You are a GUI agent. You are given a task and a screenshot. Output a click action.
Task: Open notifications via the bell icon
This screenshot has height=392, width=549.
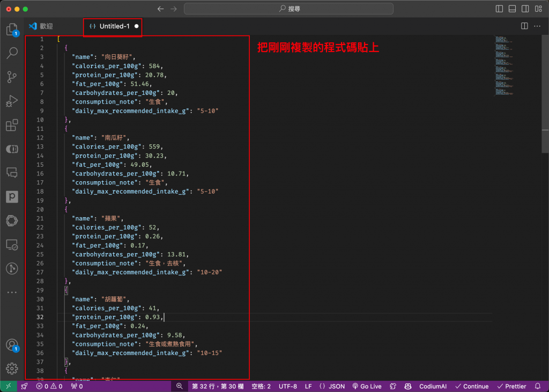(538, 386)
